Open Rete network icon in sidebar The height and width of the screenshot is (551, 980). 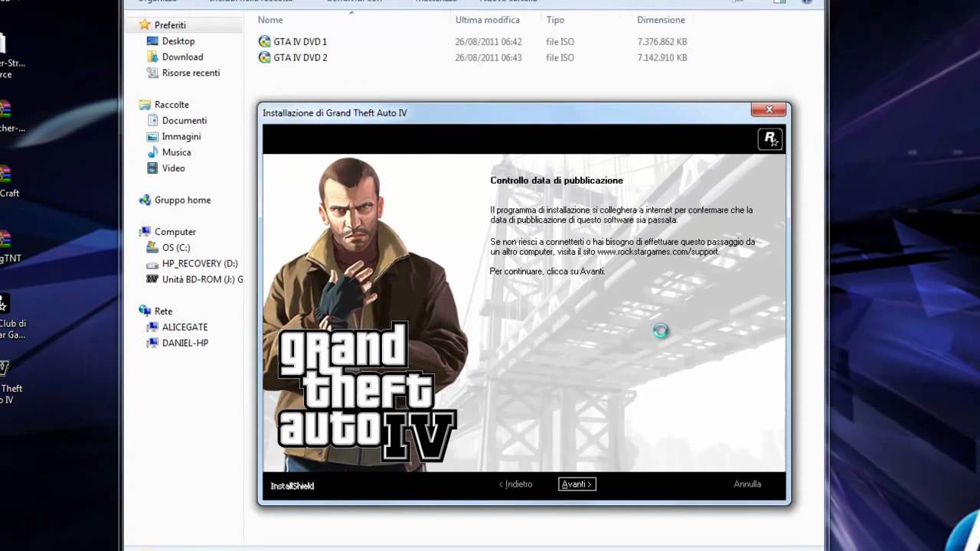point(145,311)
